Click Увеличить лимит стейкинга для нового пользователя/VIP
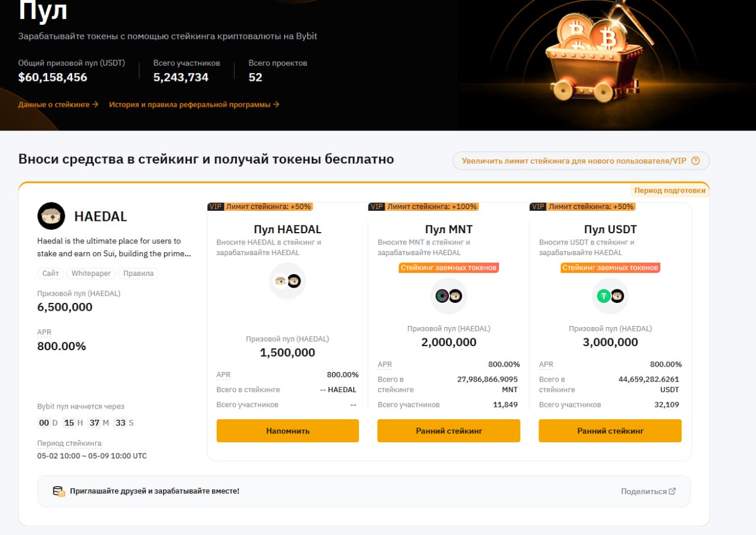This screenshot has height=535, width=756. point(581,161)
